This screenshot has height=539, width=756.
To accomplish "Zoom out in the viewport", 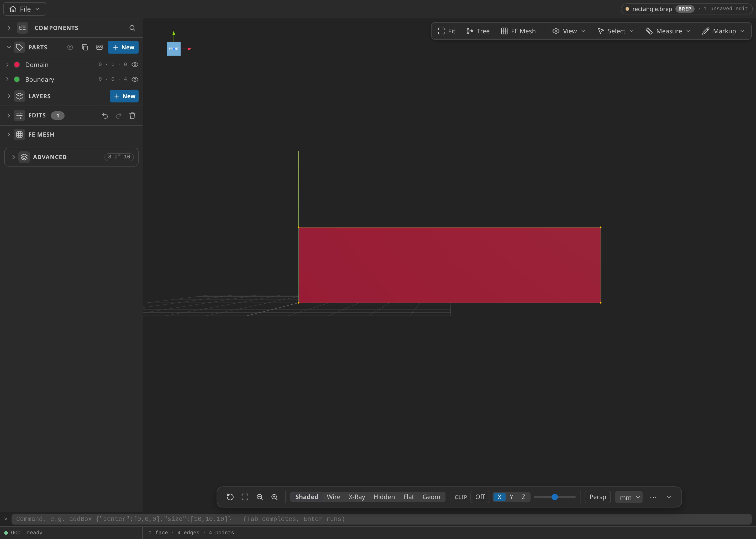I will 260,497.
